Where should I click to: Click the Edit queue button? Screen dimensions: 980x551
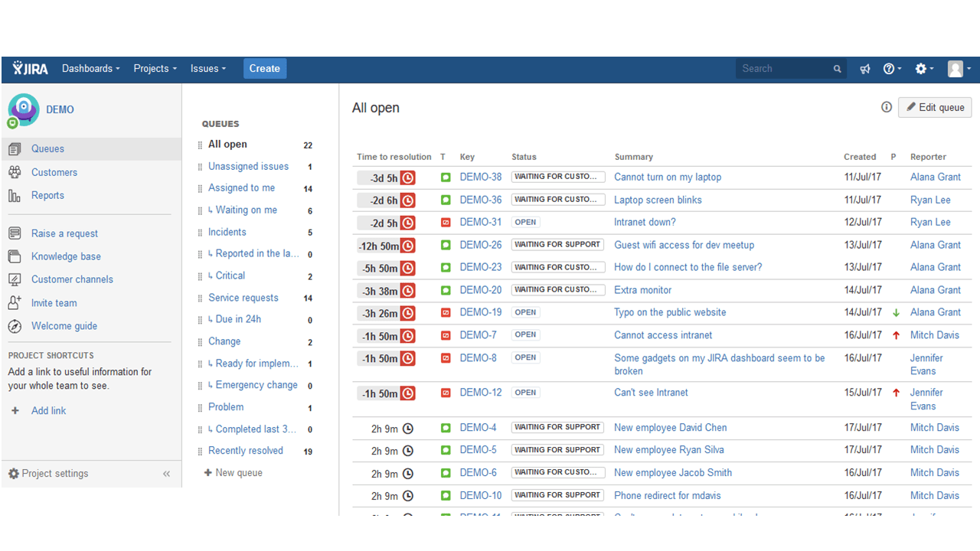(935, 108)
